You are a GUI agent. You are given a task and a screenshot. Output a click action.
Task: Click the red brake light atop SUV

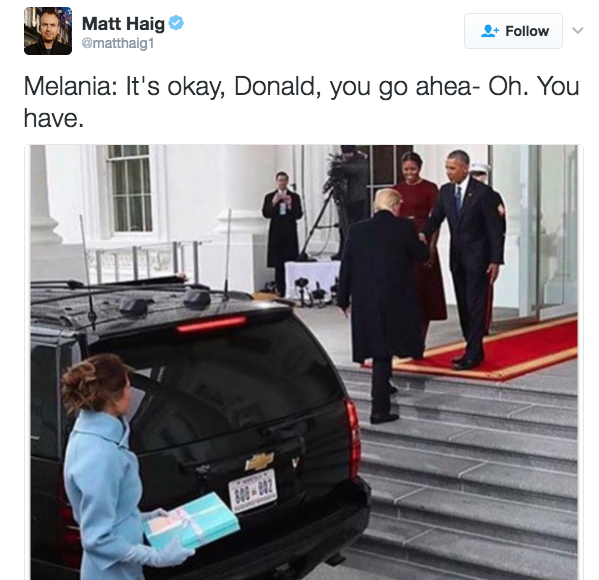click(210, 324)
